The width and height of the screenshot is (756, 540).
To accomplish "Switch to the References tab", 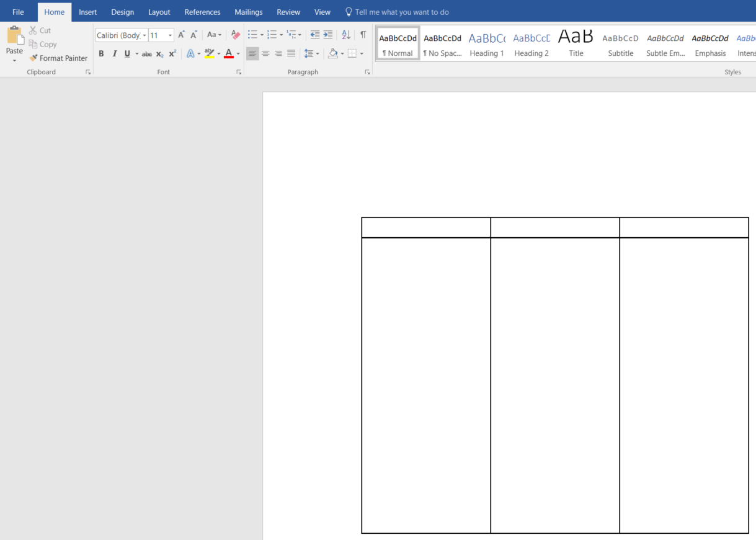I will point(202,12).
